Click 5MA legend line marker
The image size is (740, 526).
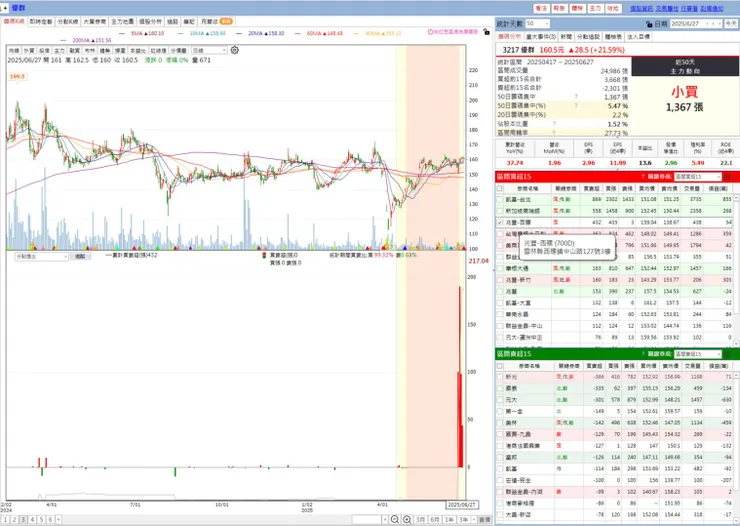click(x=122, y=33)
